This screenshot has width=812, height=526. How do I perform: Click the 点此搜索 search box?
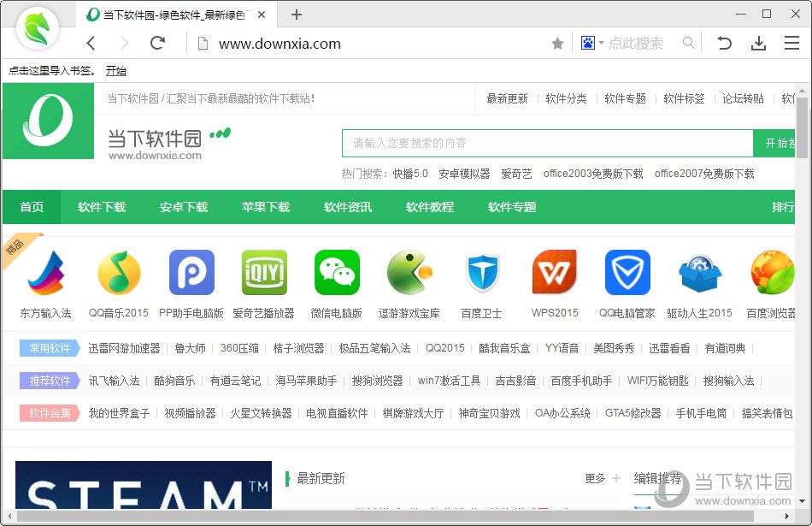(x=636, y=43)
